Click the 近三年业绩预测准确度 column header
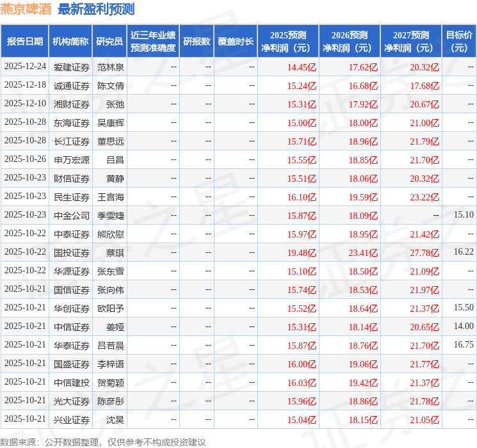Screen dimensions: 477x448 (x=152, y=42)
